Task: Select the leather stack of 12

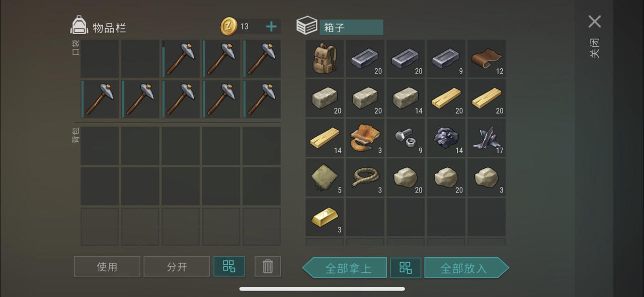Action: (487, 58)
